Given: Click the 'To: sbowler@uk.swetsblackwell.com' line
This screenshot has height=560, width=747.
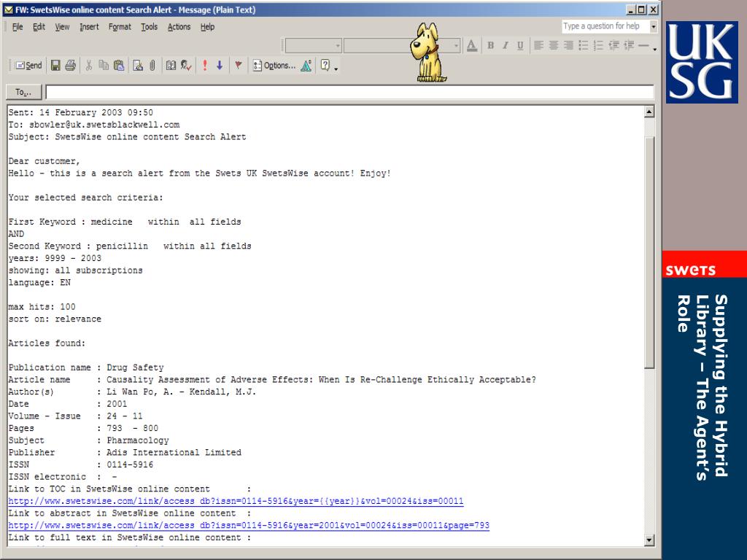Looking at the screenshot, I should 94,125.
